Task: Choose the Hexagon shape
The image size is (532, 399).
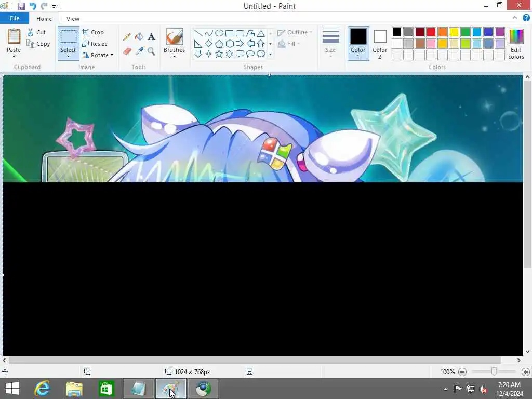Action: [229, 44]
